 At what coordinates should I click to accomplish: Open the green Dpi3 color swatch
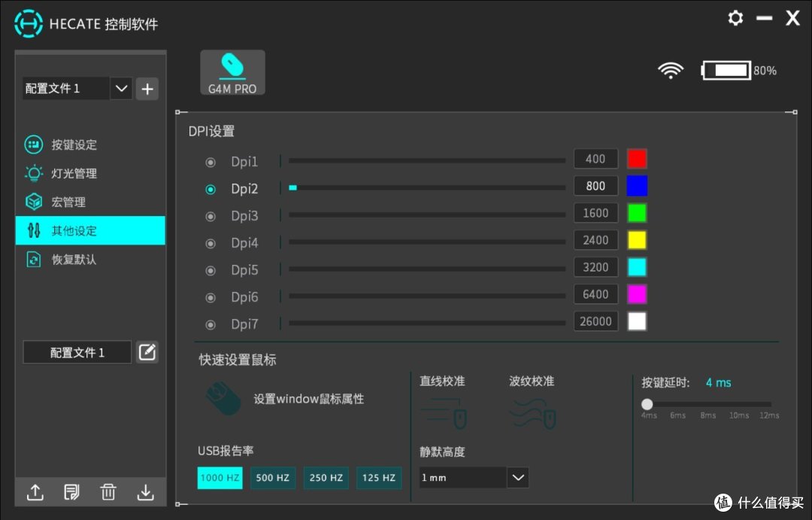pyautogui.click(x=637, y=213)
